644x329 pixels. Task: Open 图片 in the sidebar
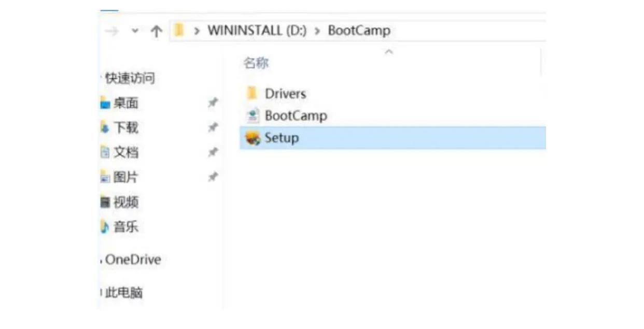(126, 177)
